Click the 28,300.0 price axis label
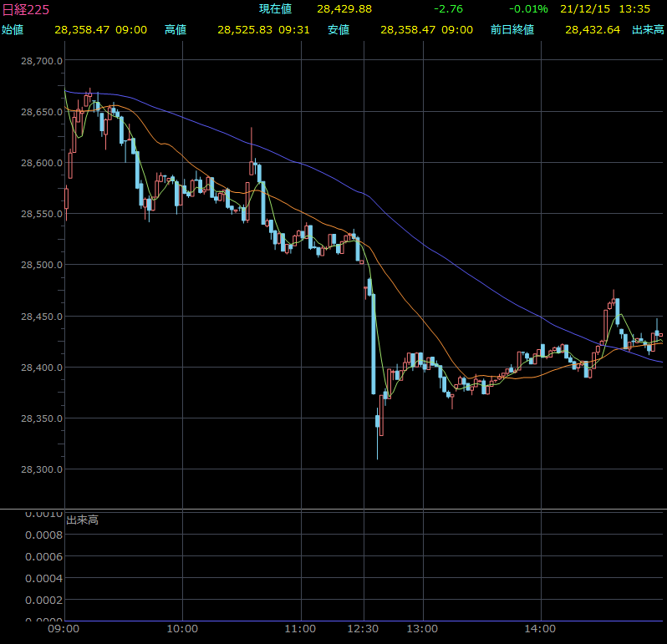The height and width of the screenshot is (644, 667). tap(42, 469)
